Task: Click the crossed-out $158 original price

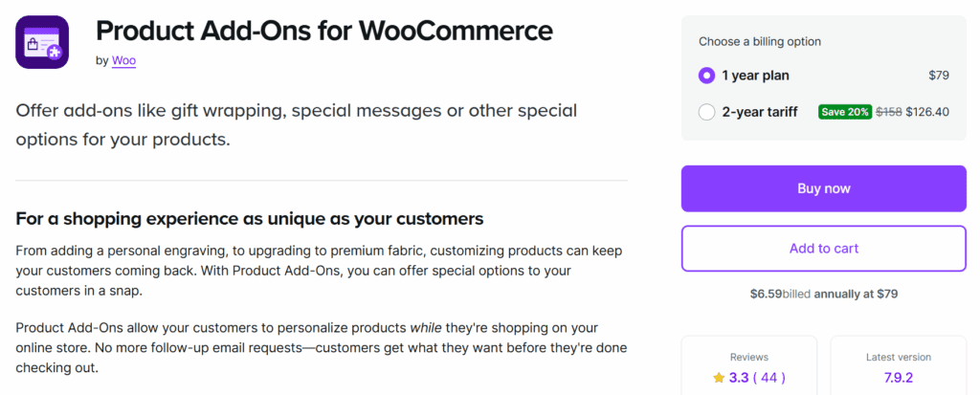Action: (889, 112)
